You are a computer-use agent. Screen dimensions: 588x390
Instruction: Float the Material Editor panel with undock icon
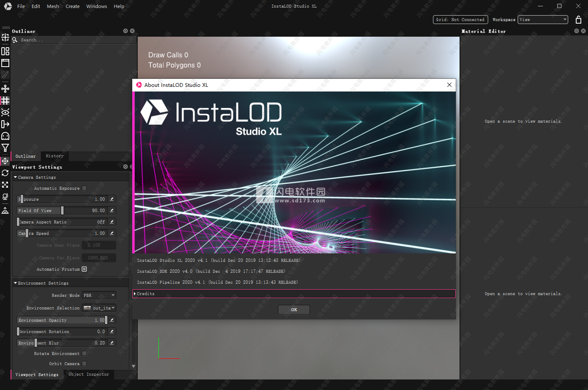(577, 31)
